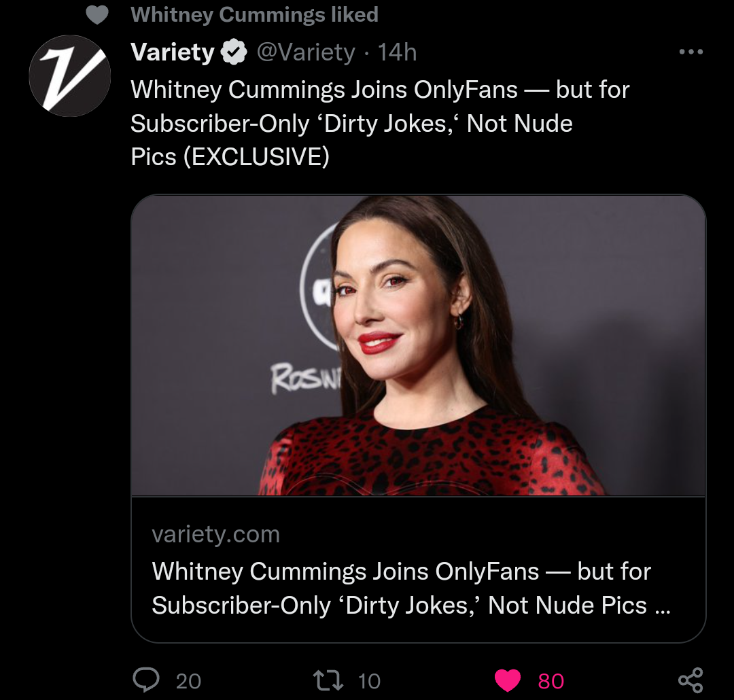Click the Variety display name
734x700 pixels.
click(x=172, y=52)
